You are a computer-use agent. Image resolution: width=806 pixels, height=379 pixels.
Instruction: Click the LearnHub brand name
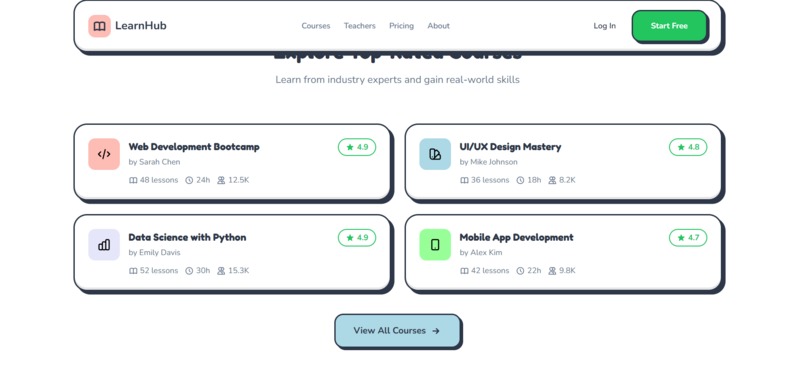pyautogui.click(x=140, y=26)
